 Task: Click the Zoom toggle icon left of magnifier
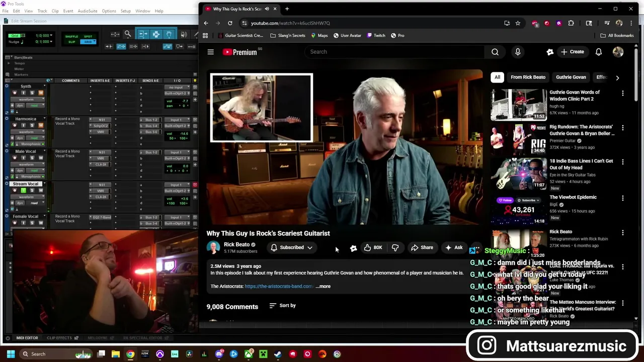115,34
